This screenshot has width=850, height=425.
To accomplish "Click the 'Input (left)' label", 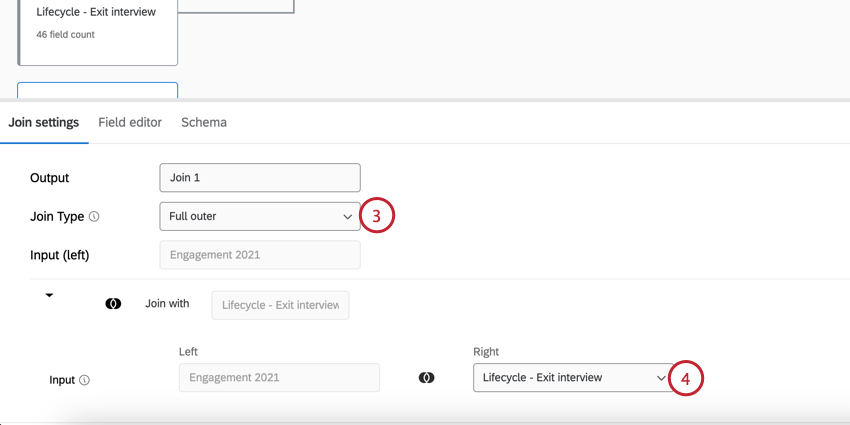I will pyautogui.click(x=60, y=255).
